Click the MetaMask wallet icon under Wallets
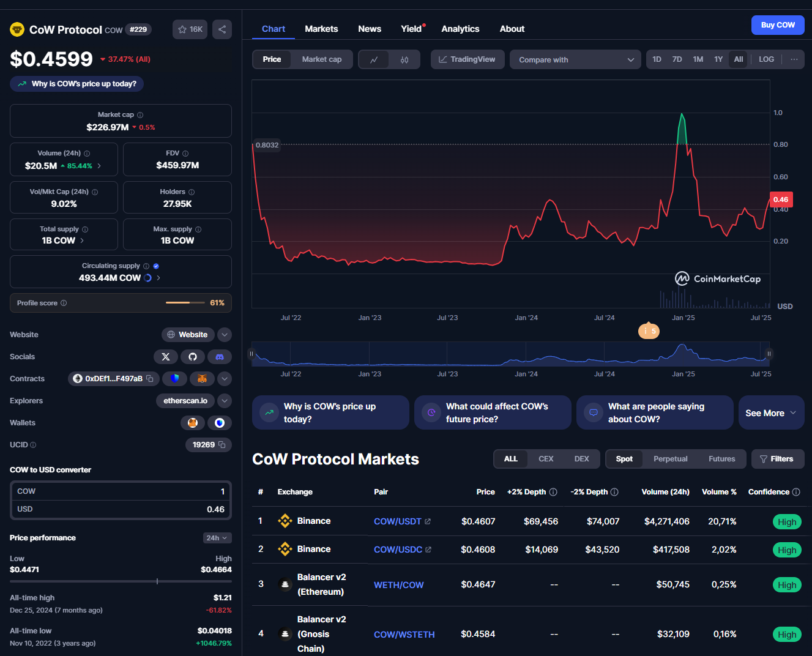812x656 pixels. click(193, 423)
